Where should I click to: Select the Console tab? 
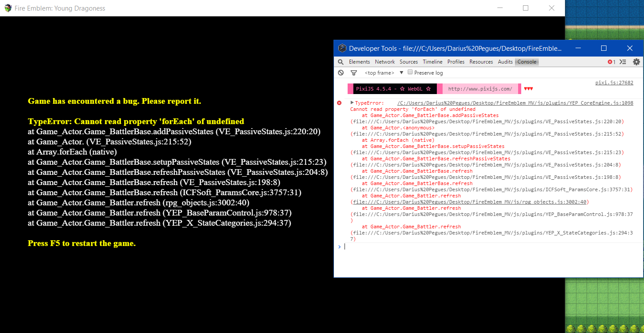click(x=527, y=62)
